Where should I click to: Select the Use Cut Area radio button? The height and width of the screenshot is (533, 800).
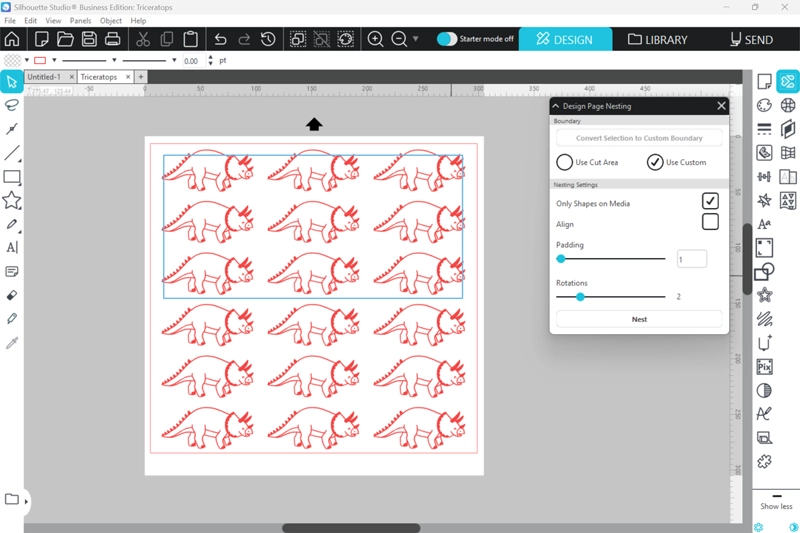(x=565, y=162)
